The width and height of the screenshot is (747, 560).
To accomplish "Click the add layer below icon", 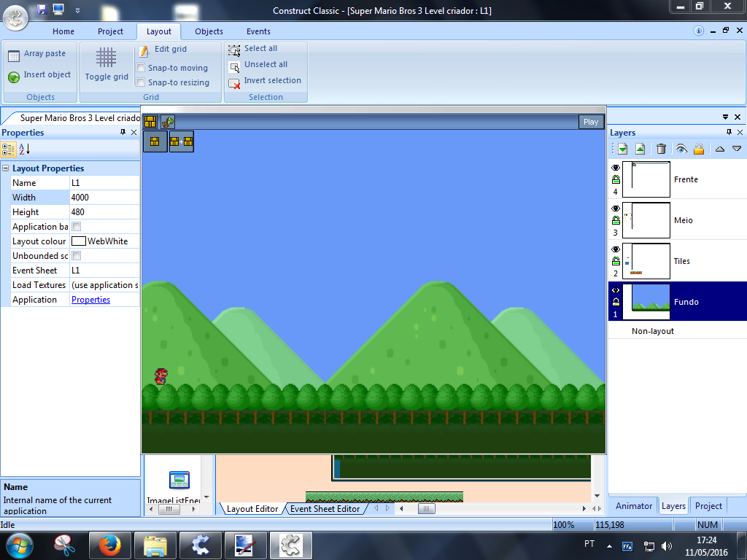I will (x=623, y=149).
